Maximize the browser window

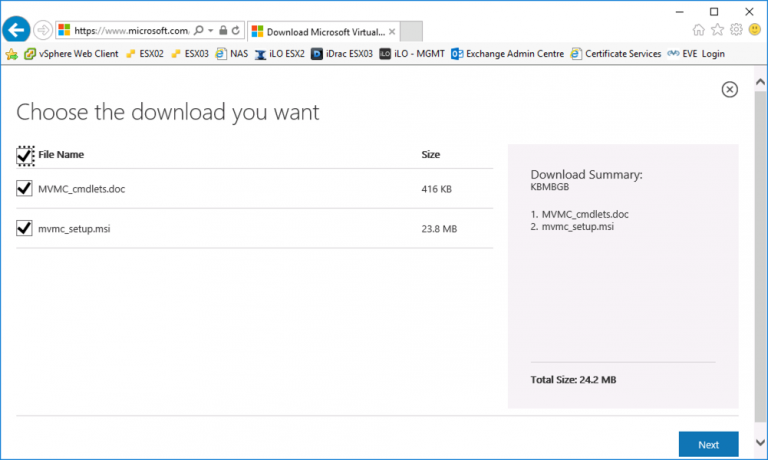pyautogui.click(x=714, y=12)
